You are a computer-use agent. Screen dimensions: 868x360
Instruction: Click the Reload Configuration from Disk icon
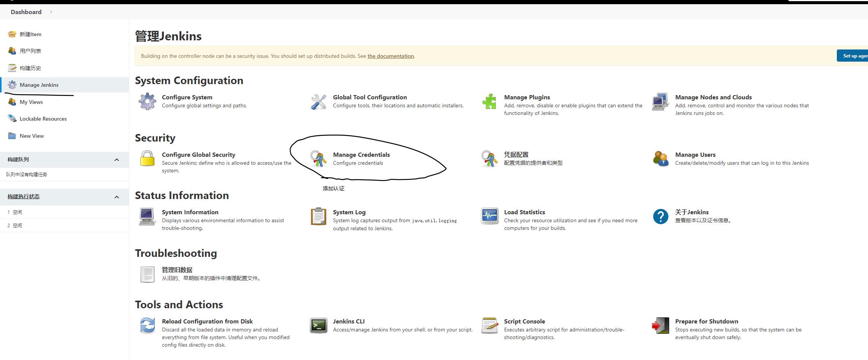[x=148, y=326]
